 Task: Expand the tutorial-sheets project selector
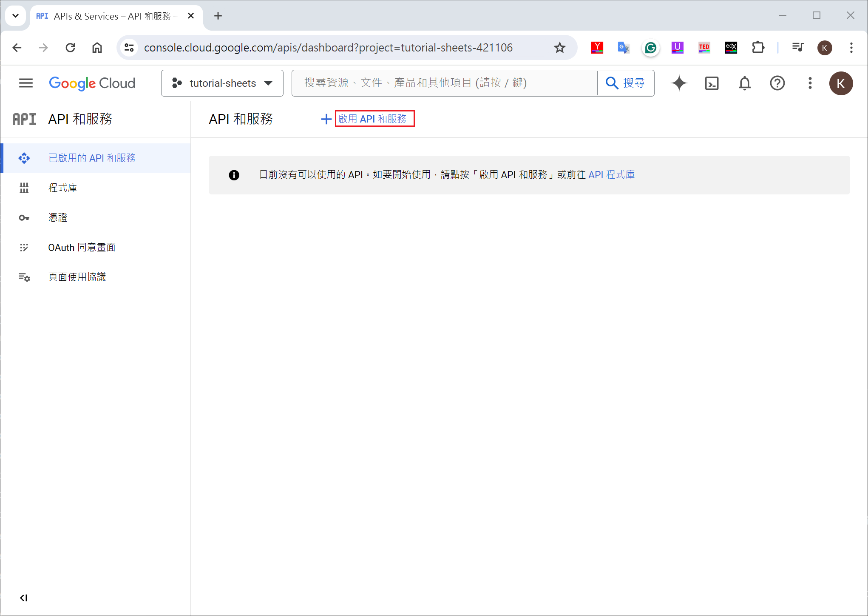[222, 83]
